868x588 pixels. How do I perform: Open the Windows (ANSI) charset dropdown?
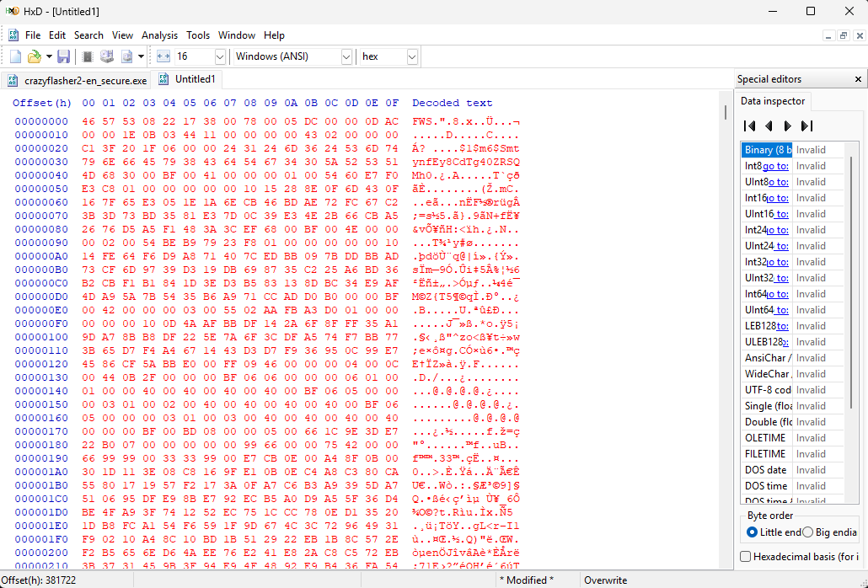pos(346,56)
